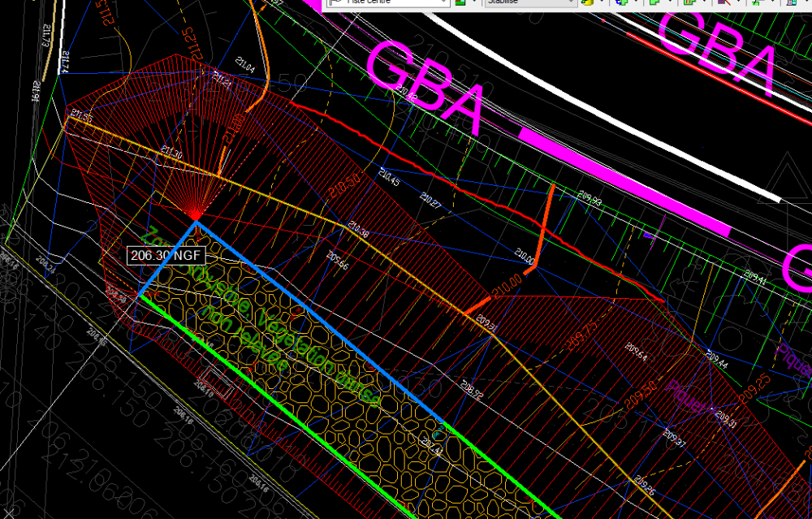
Task: Click green icon with black line above
Action: [758, 2]
